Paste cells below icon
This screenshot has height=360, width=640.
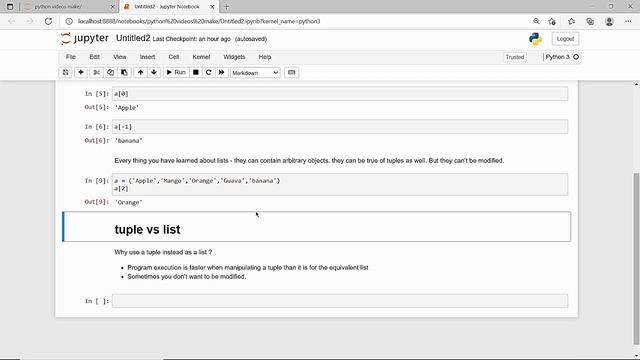point(124,73)
